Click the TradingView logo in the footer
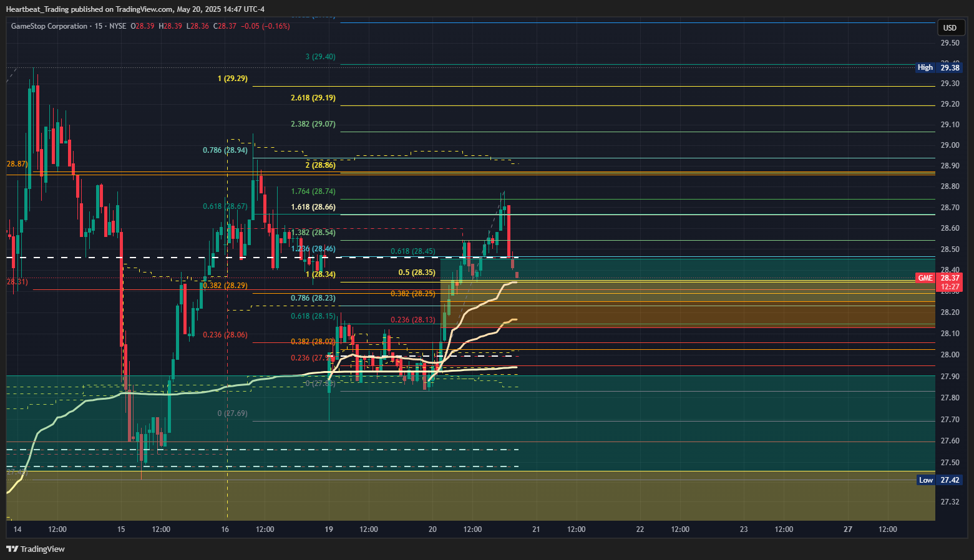Screen dimensions: 974x560 [x=36, y=549]
